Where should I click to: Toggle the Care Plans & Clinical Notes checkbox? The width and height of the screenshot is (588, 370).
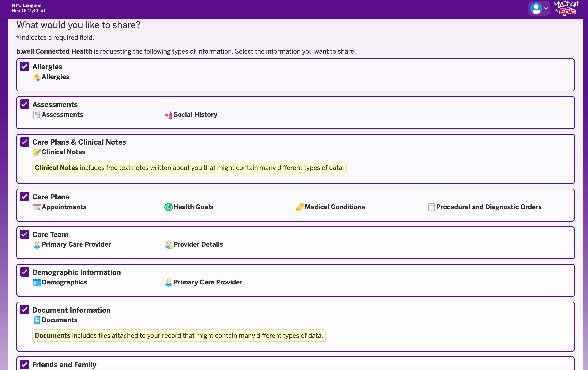pos(24,142)
